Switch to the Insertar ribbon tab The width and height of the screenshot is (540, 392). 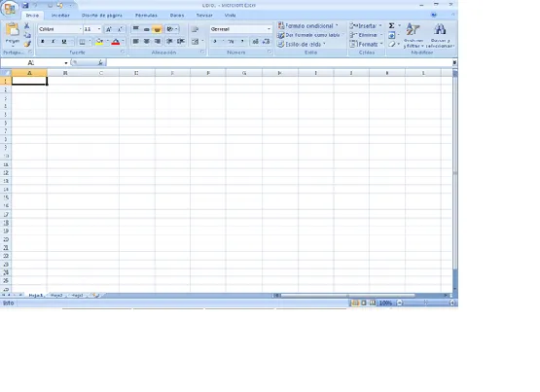tap(60, 16)
